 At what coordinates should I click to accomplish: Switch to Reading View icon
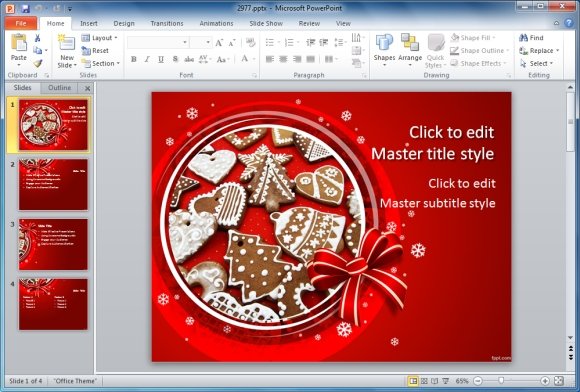(435, 381)
